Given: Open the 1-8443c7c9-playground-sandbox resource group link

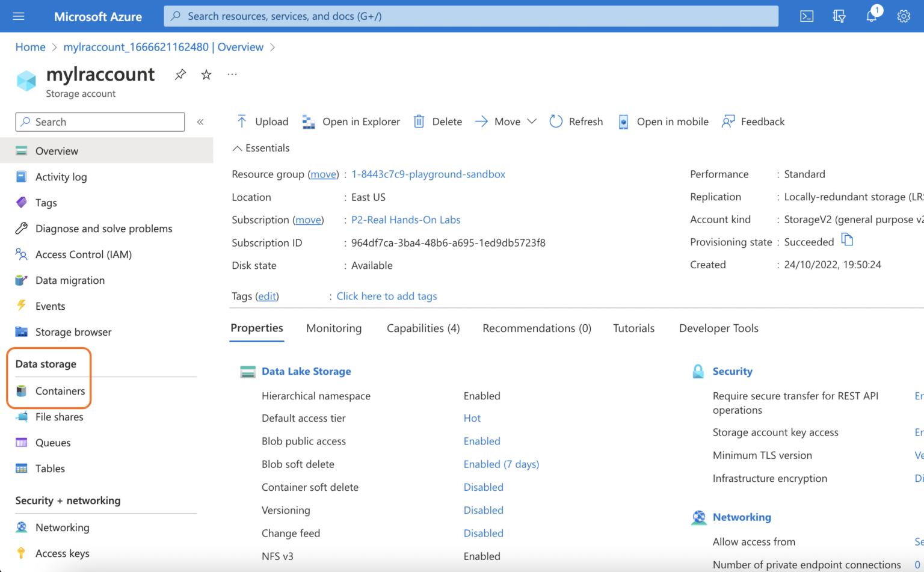Looking at the screenshot, I should point(428,174).
